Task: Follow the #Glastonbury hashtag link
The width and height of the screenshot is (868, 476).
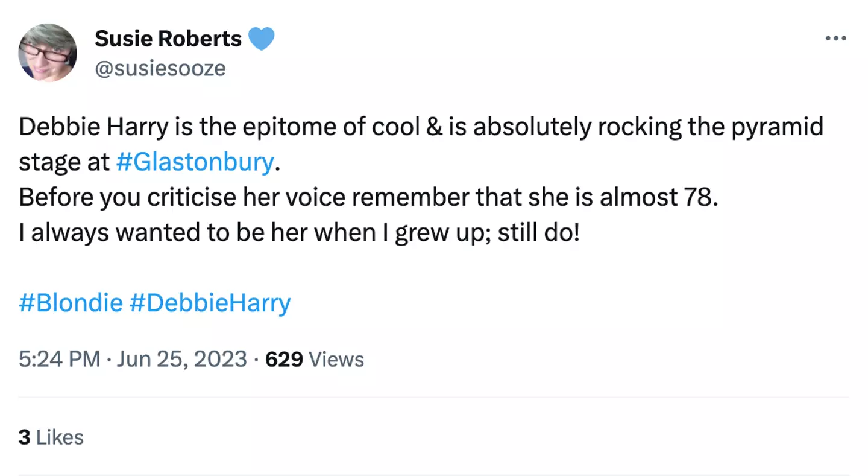Action: (194, 163)
